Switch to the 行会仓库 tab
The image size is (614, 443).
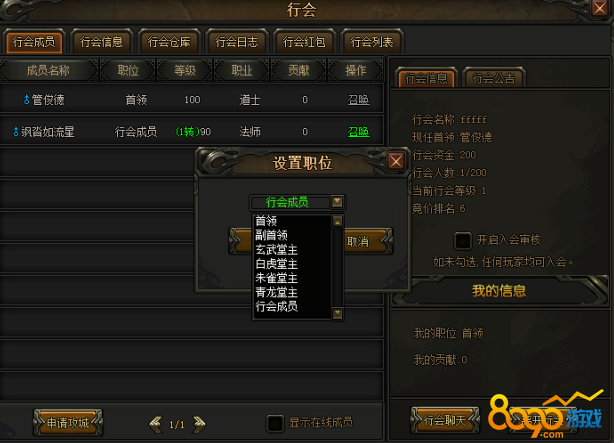[x=169, y=42]
